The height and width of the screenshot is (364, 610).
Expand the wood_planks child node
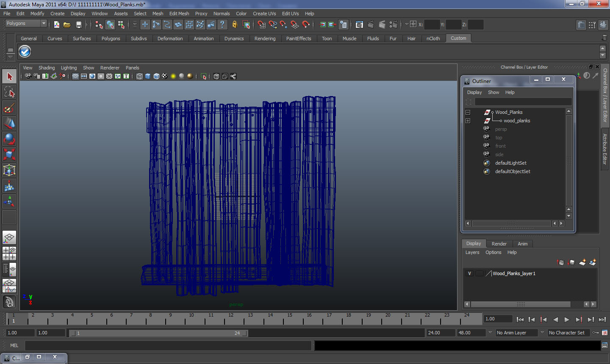point(468,121)
